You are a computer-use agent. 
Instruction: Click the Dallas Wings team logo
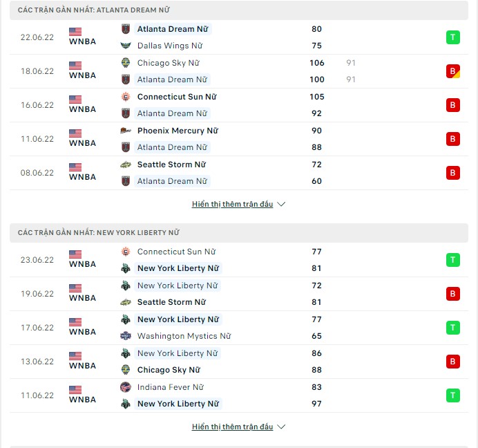click(x=126, y=46)
